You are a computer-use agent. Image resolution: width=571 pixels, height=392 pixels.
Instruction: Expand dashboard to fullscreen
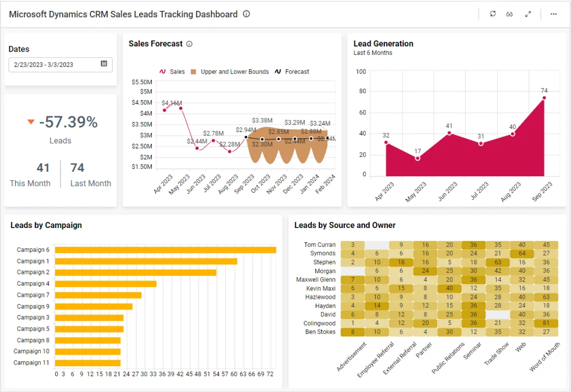click(x=528, y=14)
